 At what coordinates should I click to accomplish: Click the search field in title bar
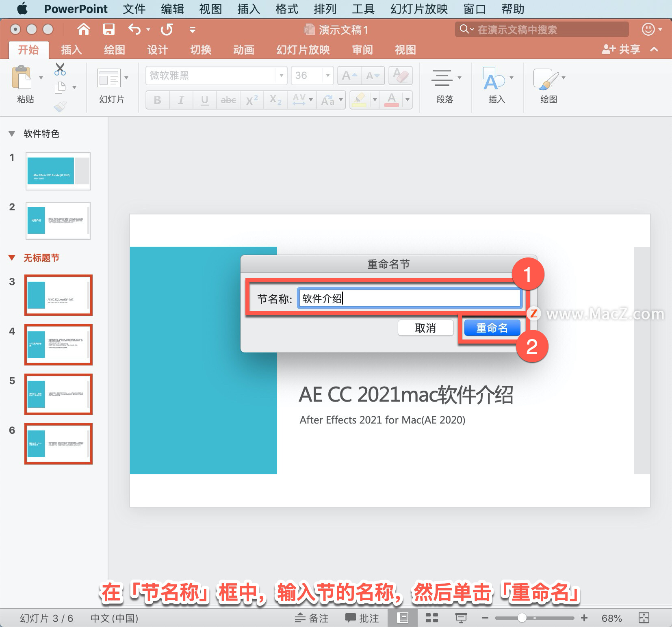point(542,29)
